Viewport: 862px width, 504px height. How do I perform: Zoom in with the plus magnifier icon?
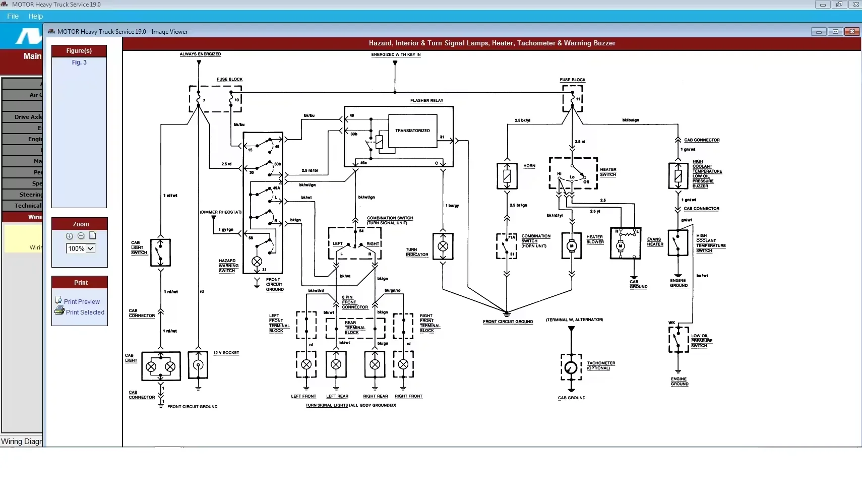point(70,236)
